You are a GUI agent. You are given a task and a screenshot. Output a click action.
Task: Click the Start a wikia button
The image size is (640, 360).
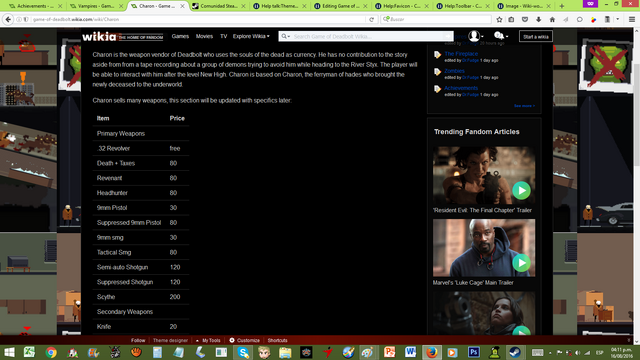pyautogui.click(x=536, y=36)
